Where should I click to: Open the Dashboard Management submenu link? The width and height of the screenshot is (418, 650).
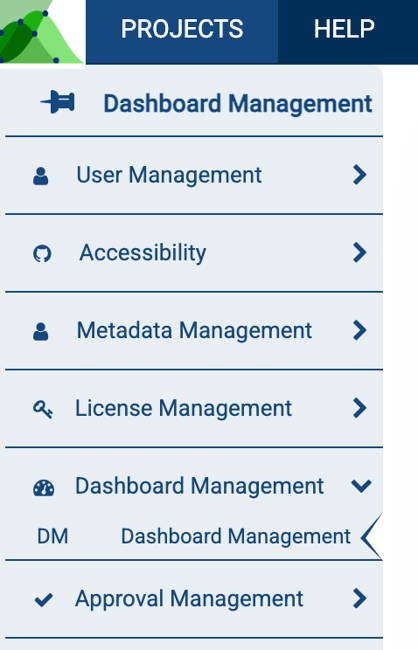pyautogui.click(x=236, y=536)
